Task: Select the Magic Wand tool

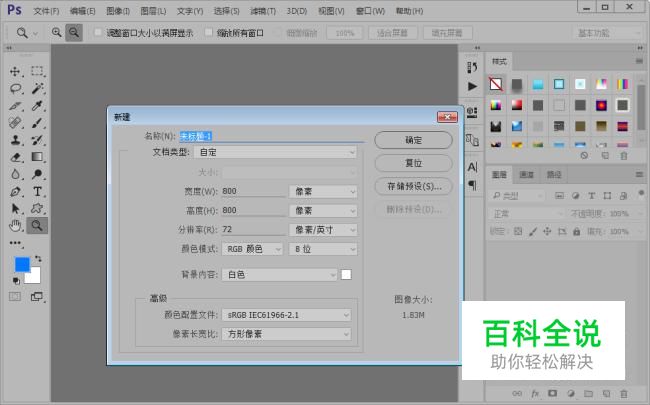Action: [37, 88]
